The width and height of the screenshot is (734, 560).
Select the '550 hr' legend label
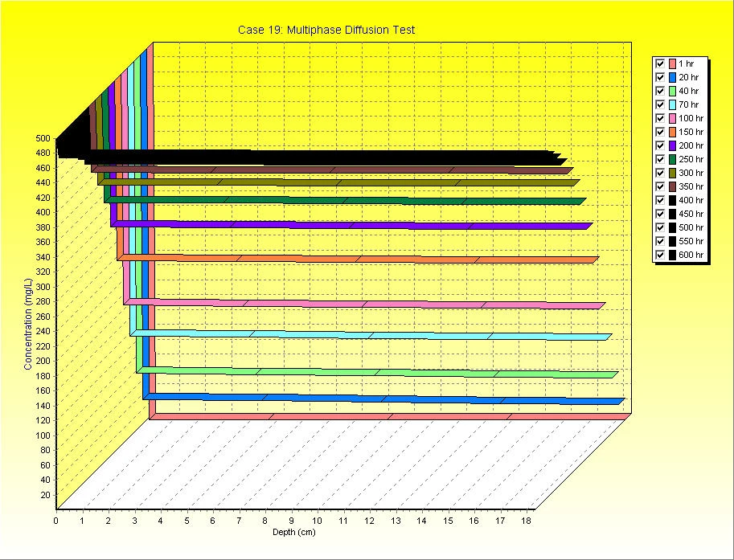click(691, 241)
